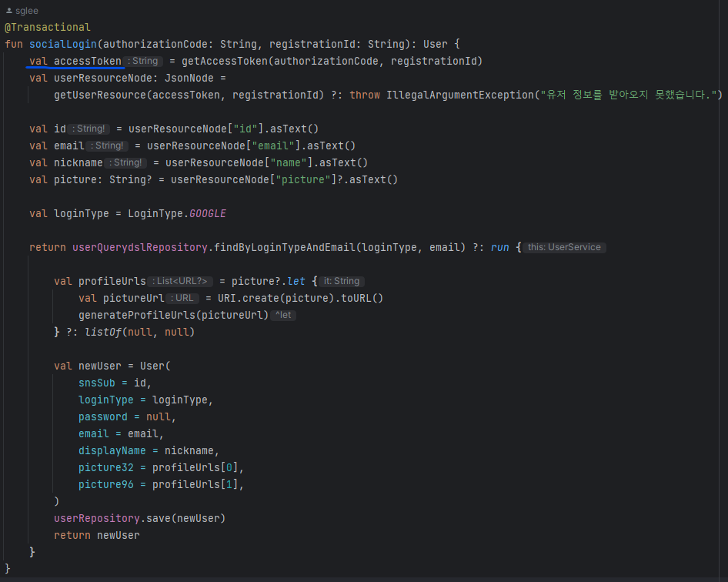Screen dimensions: 728x582
Task: Click the snsSub named argument
Action: tap(96, 383)
